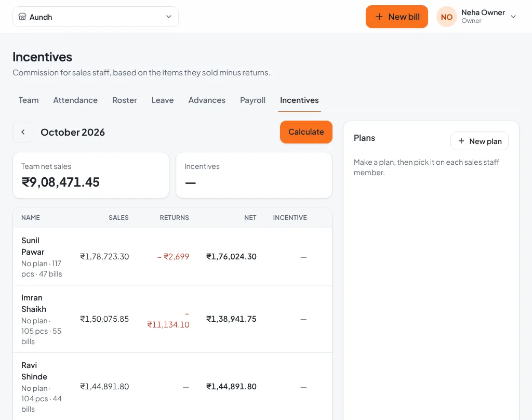Click the NAME column header
Screen dimensions: 532x420
tap(31, 218)
